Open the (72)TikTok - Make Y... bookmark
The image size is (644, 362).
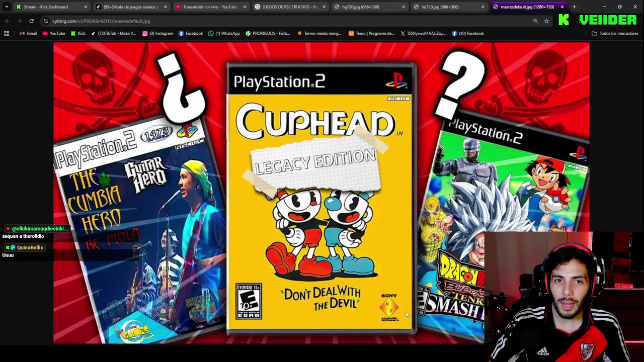[x=113, y=33]
